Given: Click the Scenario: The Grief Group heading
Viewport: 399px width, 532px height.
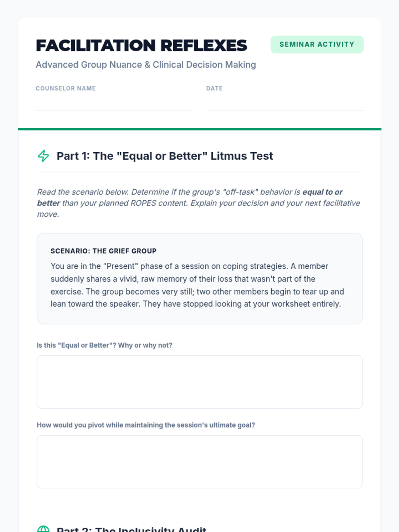Looking at the screenshot, I should point(103,251).
